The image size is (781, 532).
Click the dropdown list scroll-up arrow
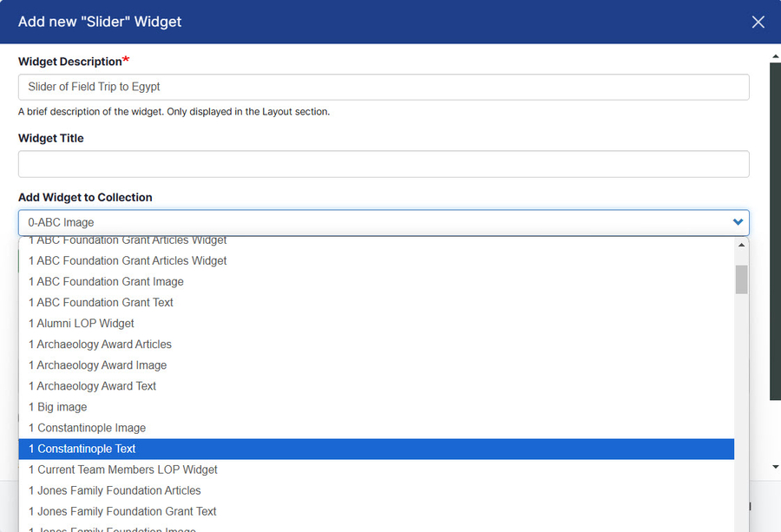click(x=741, y=245)
